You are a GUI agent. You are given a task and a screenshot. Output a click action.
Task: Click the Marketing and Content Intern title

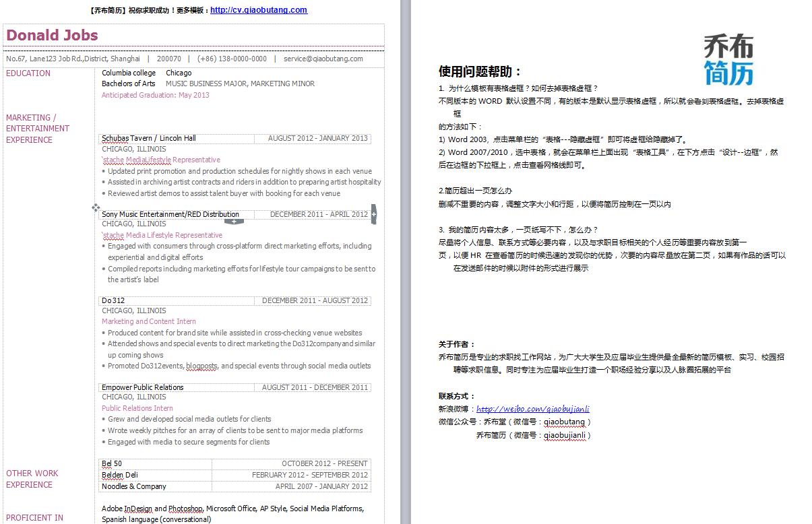[148, 321]
